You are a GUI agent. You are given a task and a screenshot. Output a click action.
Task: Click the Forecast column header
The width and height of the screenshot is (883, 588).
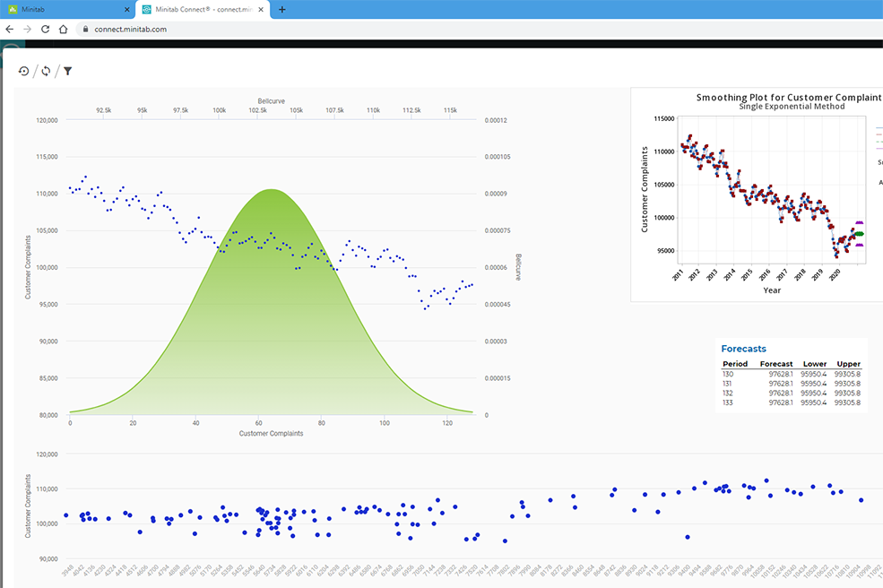[x=776, y=364]
